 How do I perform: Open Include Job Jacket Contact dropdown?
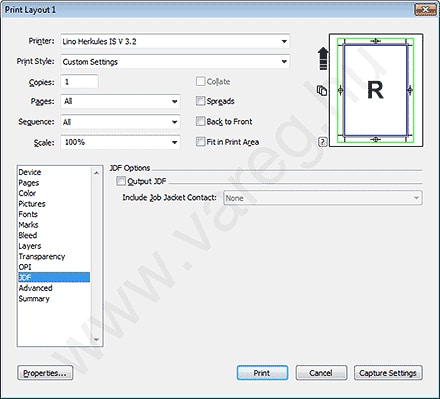[x=323, y=198]
